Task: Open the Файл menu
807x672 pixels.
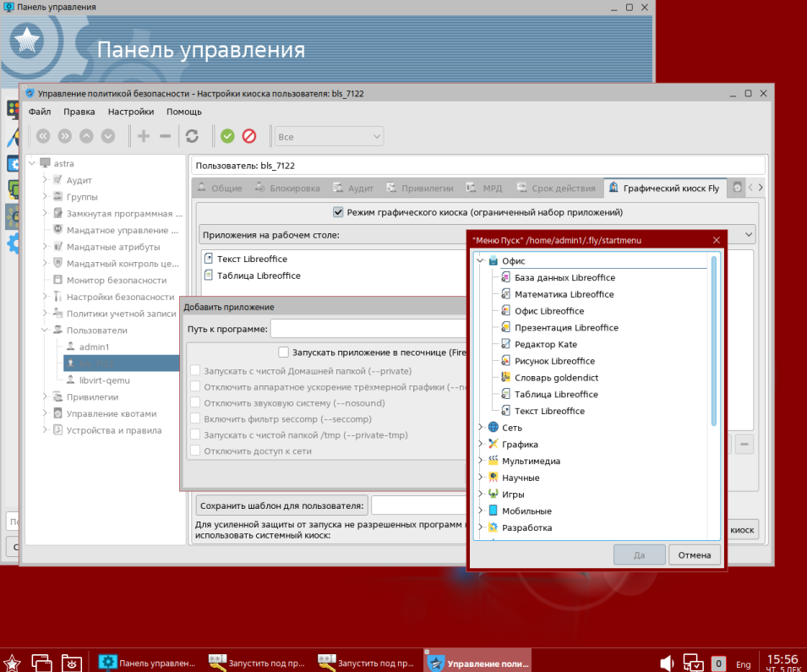Action: [x=40, y=112]
